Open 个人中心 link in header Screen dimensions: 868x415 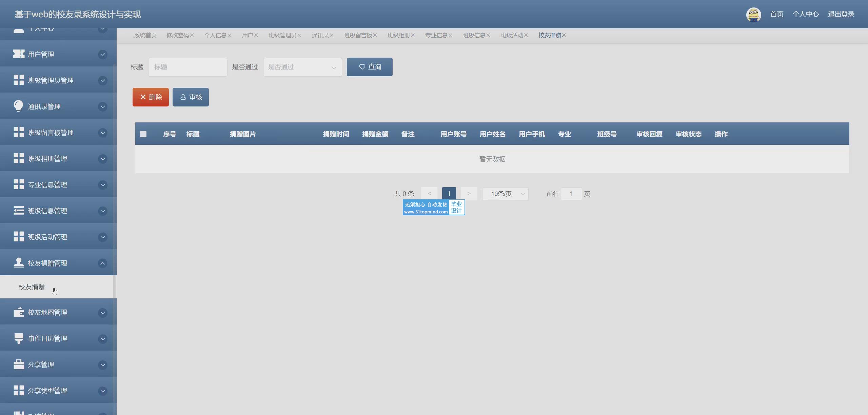pos(806,14)
